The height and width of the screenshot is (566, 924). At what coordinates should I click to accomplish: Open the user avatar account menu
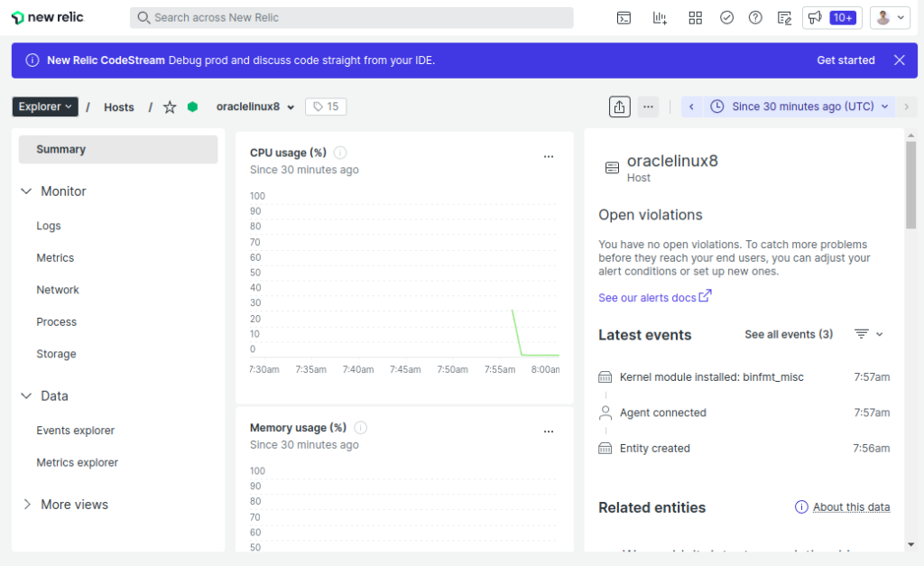pos(890,18)
